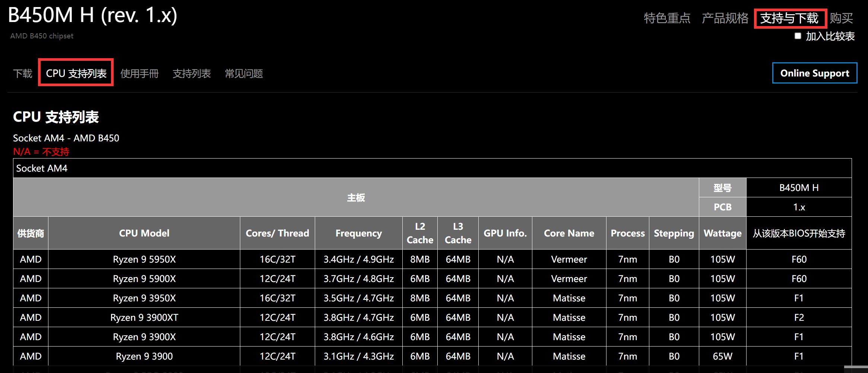Switch to the 产品规格 tab
The image size is (868, 373).
[x=724, y=18]
